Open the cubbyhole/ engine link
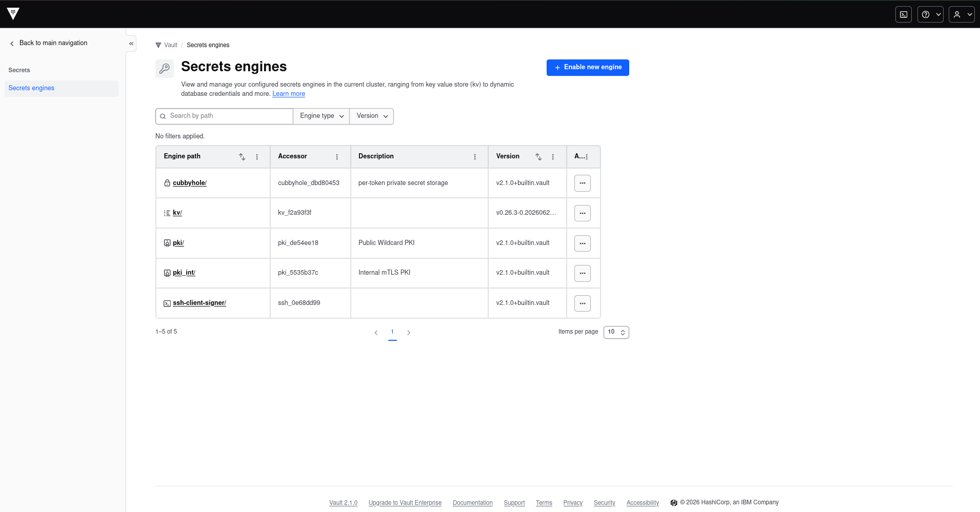Viewport: 980px width, 512px height. (x=190, y=183)
